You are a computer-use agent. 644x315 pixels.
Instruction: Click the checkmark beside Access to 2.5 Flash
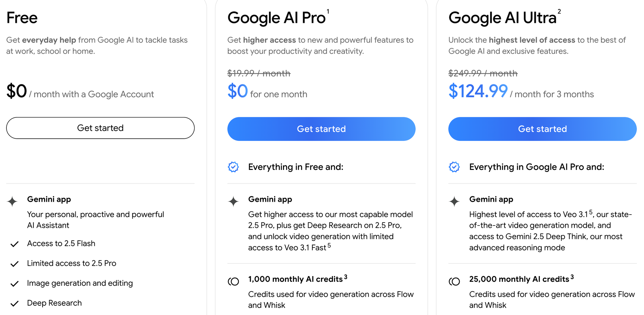(x=14, y=244)
